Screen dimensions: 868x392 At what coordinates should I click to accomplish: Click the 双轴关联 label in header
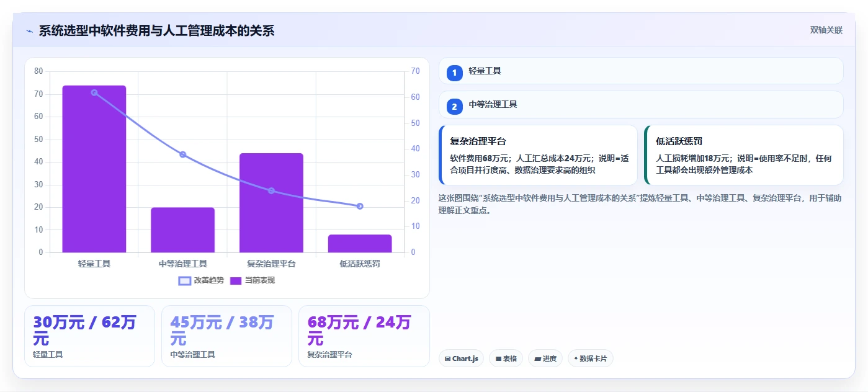826,30
